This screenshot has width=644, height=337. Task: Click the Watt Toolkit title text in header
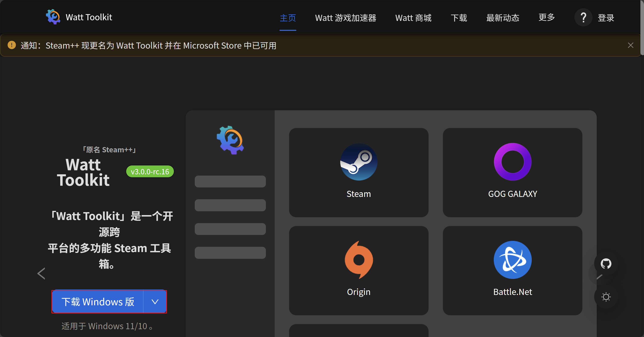pos(89,17)
